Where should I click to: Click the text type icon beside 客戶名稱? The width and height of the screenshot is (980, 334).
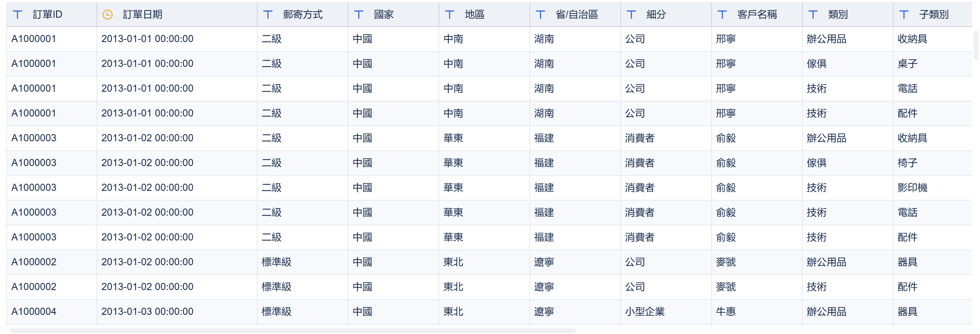722,15
